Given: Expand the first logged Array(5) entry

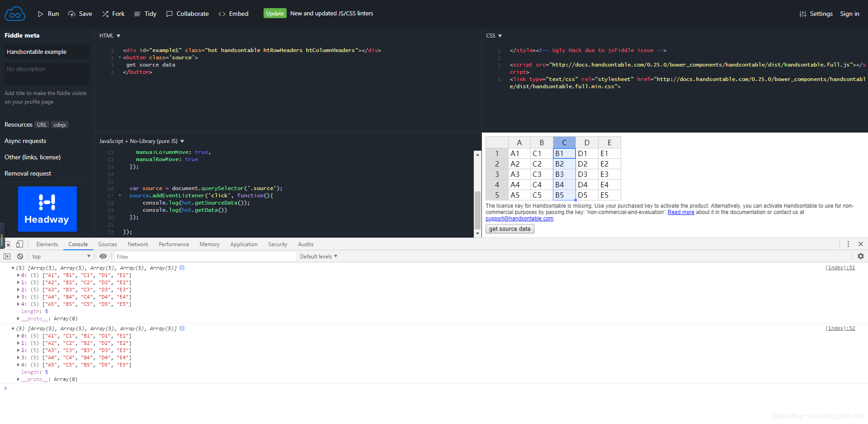Looking at the screenshot, I should (14, 267).
